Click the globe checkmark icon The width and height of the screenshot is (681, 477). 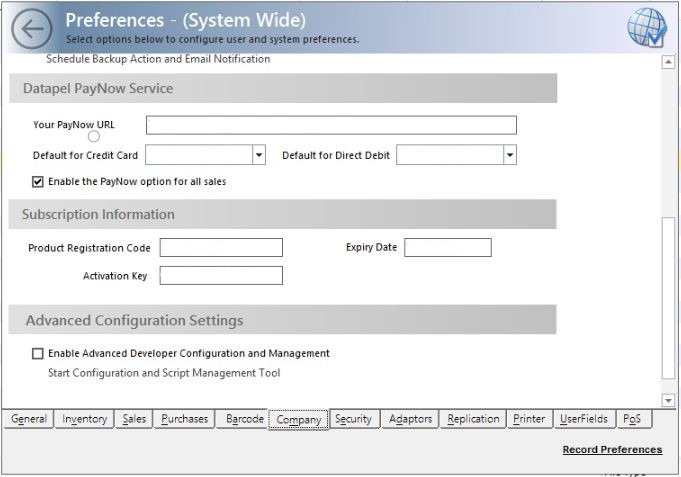coord(647,28)
